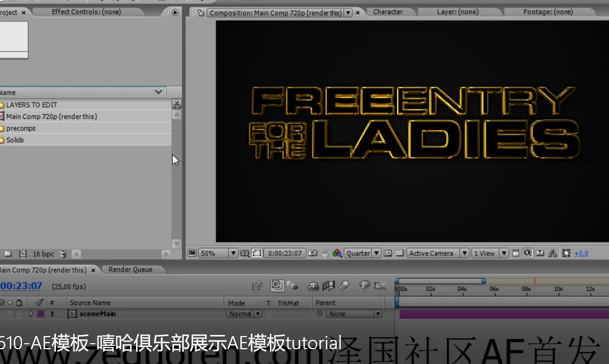Click (25,00 fps) frame rate text in timeline
Viewport: 609px width, 364px height.
pyautogui.click(x=69, y=286)
